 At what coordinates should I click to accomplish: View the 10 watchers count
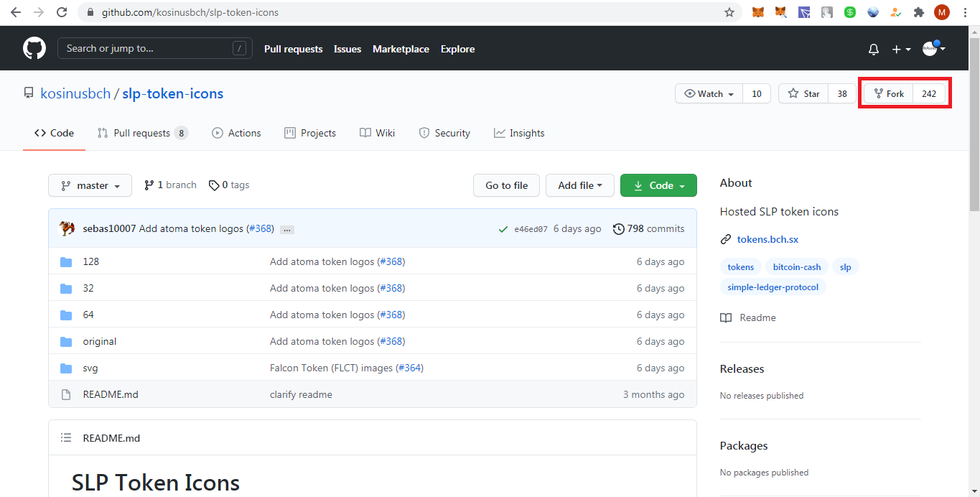(757, 93)
